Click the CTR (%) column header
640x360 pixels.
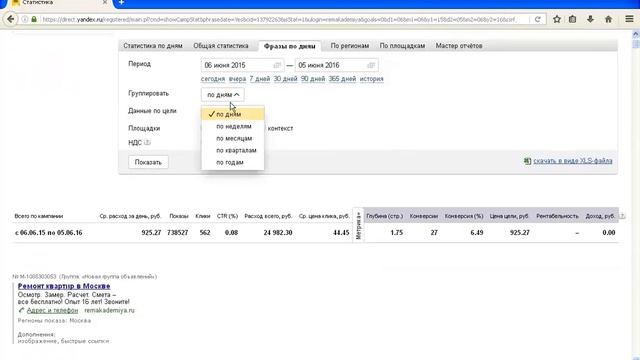[x=227, y=216]
